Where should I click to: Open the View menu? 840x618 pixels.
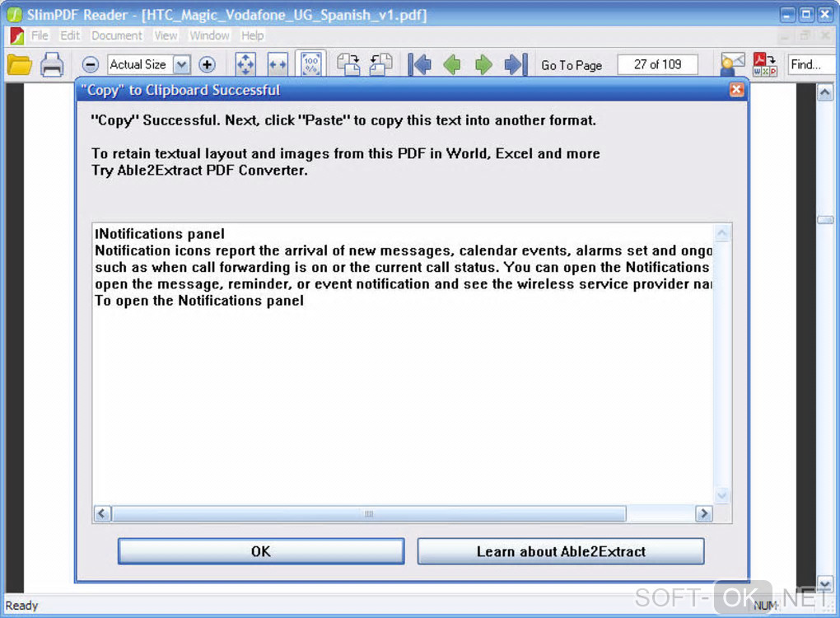pyautogui.click(x=166, y=35)
